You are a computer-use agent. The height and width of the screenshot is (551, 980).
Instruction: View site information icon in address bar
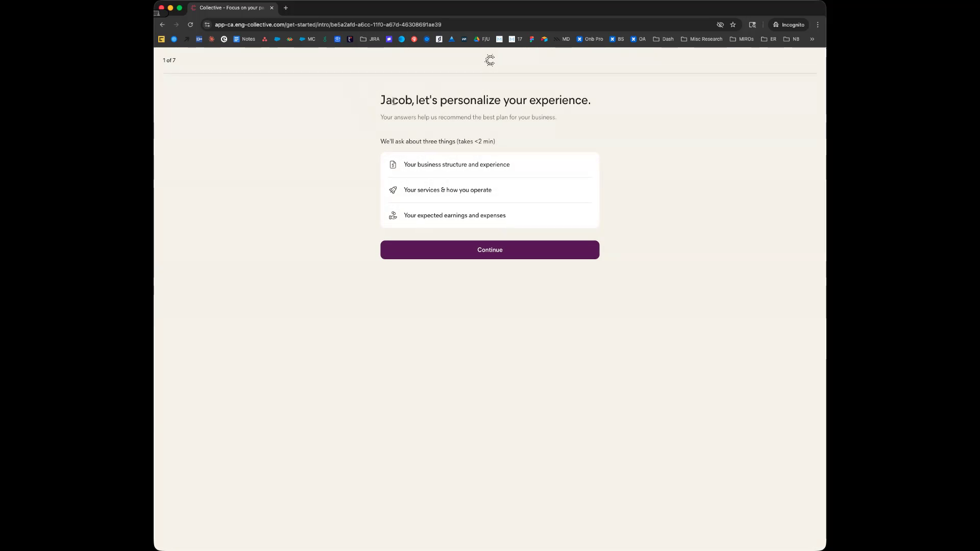point(207,24)
